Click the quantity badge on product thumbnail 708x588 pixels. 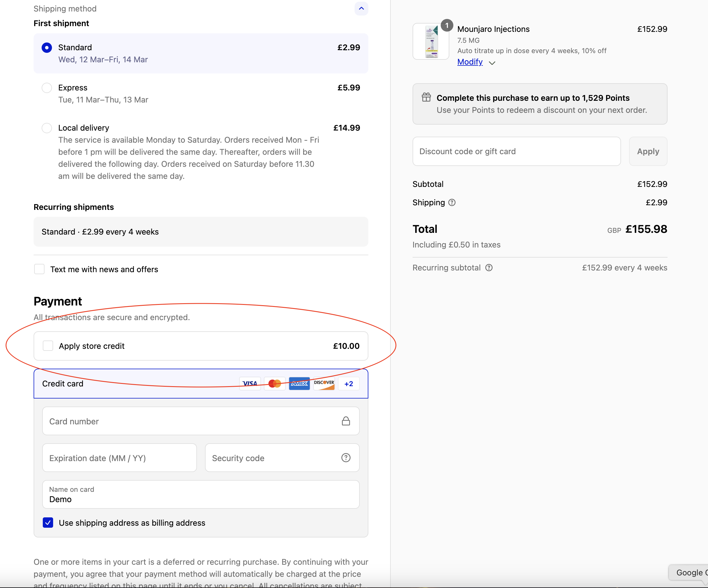(447, 25)
